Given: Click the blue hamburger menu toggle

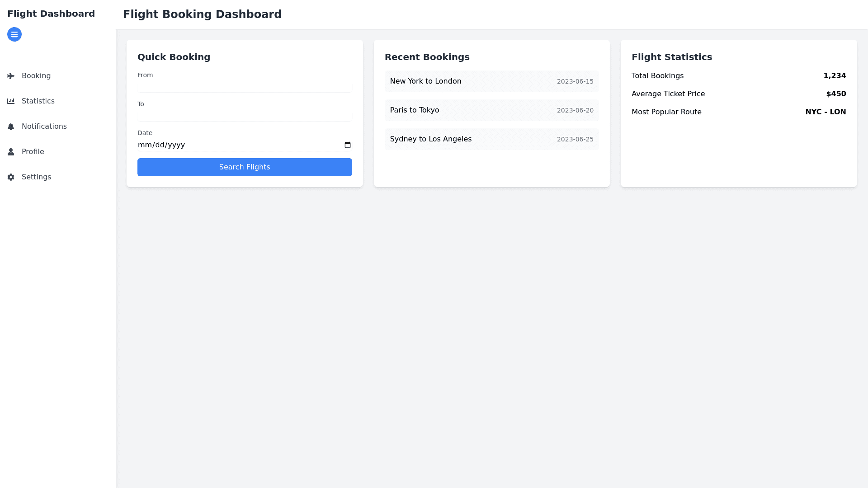Looking at the screenshot, I should point(14,34).
